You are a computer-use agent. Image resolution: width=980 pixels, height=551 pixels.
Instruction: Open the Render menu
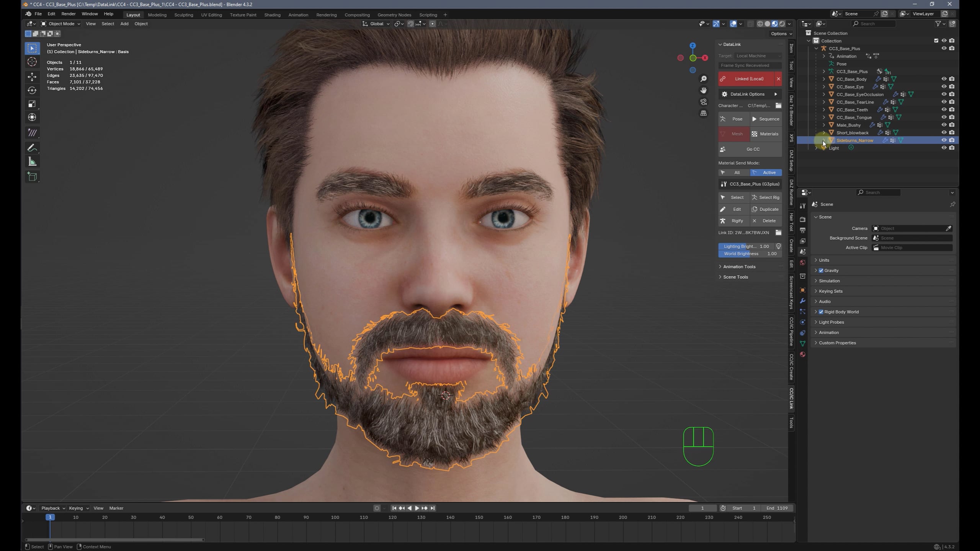pyautogui.click(x=69, y=14)
